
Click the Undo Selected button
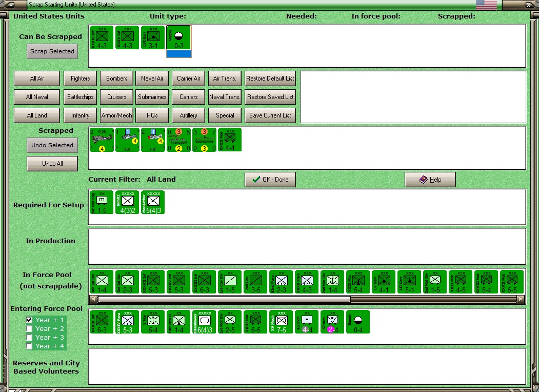pos(52,145)
